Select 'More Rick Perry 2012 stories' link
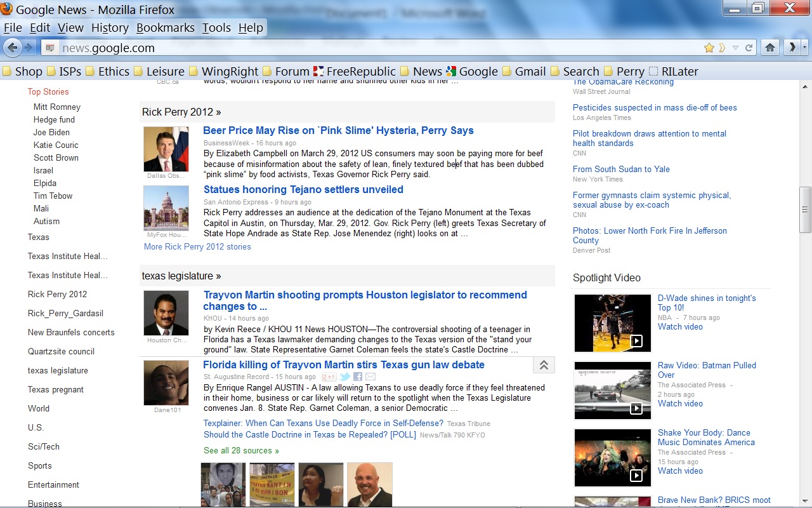 tap(197, 247)
